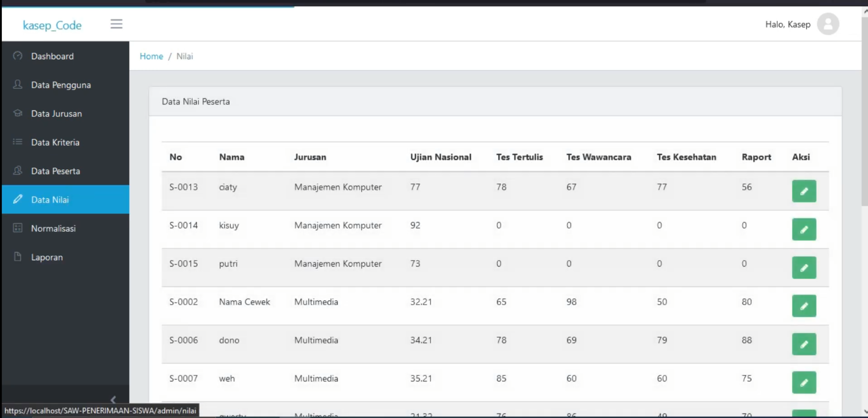Click the S-0013 cell
The width and height of the screenshot is (868, 418).
point(183,187)
